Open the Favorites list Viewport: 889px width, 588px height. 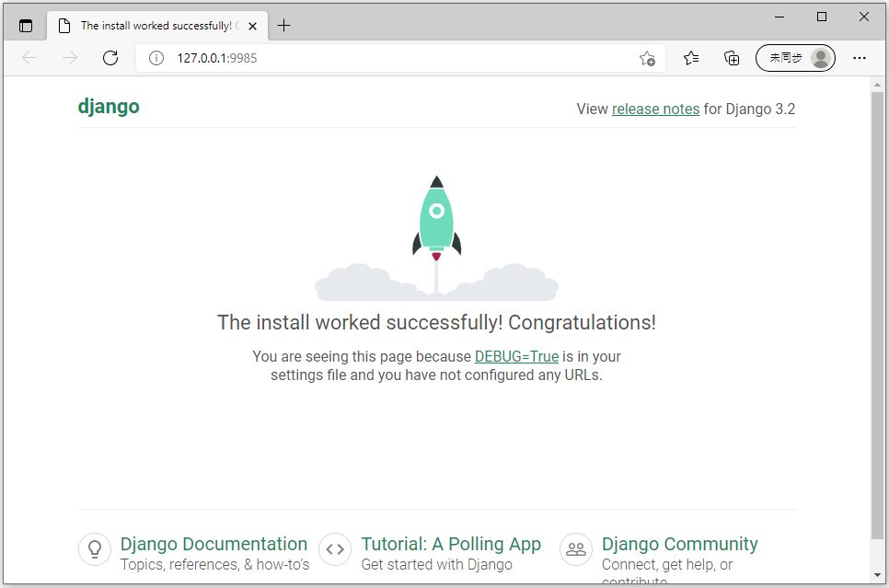click(691, 58)
